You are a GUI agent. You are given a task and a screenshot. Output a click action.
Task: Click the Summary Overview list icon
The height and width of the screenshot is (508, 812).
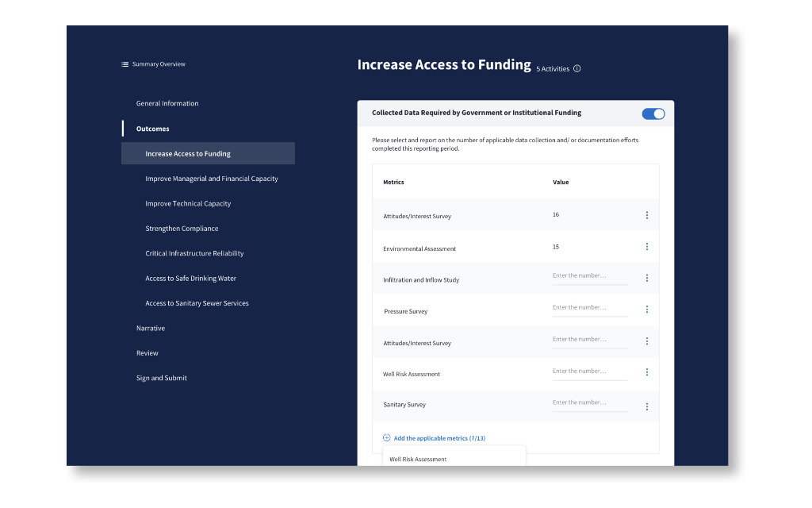pyautogui.click(x=124, y=64)
